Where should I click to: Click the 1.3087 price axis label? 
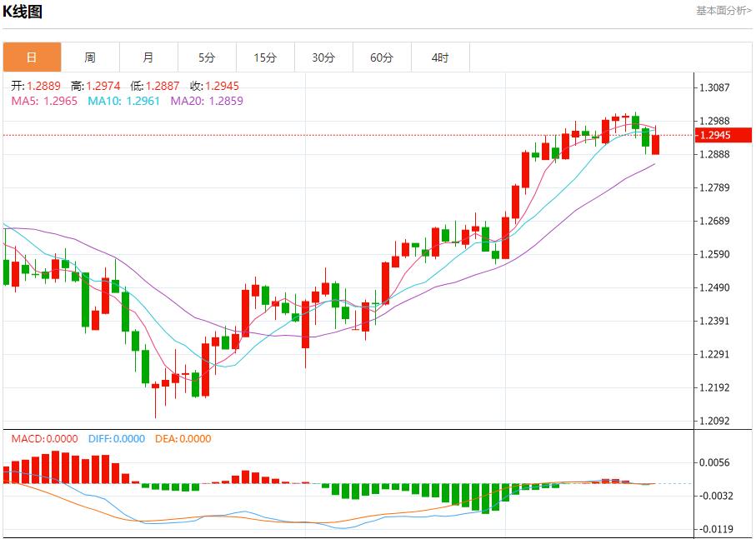click(714, 87)
